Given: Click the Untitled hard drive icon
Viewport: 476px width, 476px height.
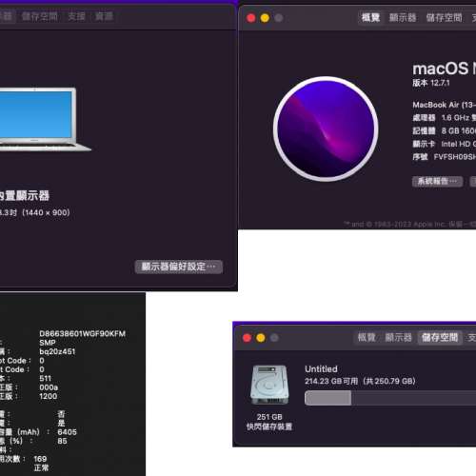Looking at the screenshot, I should tap(269, 385).
